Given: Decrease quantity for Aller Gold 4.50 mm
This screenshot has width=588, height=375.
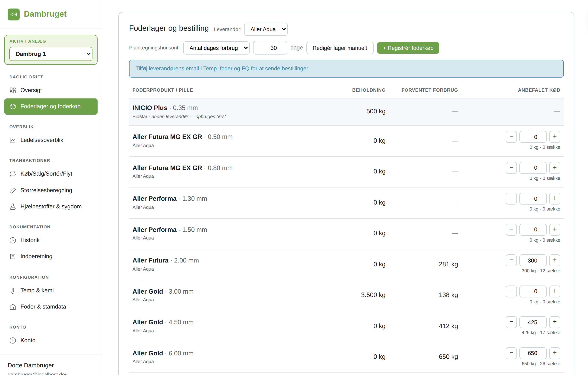Looking at the screenshot, I should [511, 322].
